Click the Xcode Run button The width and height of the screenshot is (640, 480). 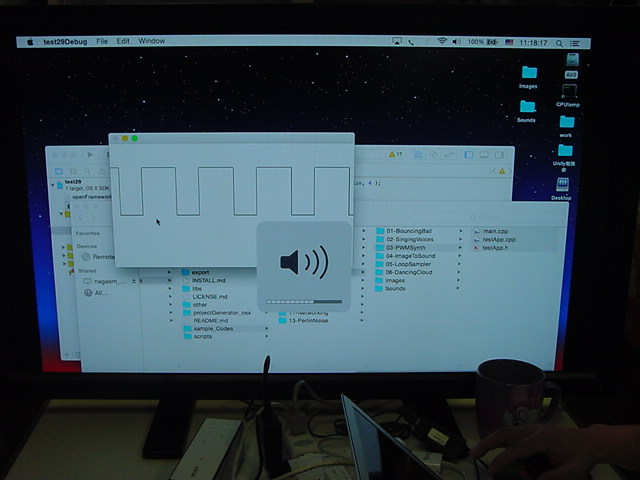click(x=90, y=155)
